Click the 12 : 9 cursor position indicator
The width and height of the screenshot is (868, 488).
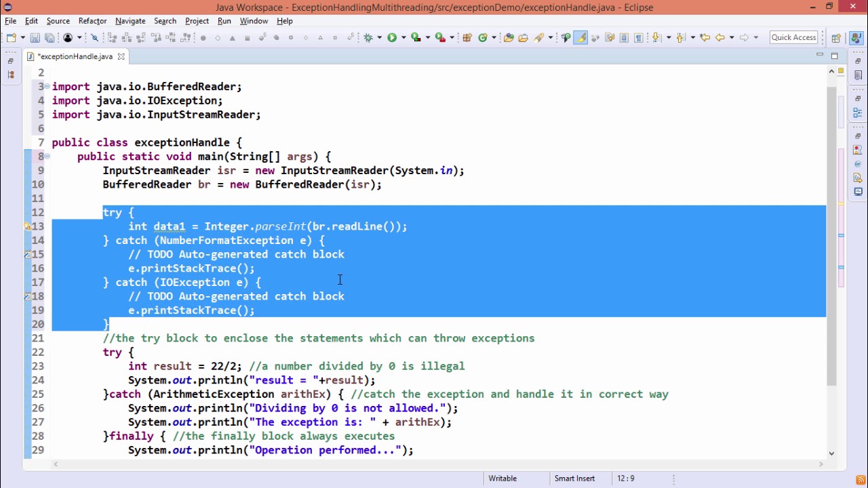tap(626, 479)
